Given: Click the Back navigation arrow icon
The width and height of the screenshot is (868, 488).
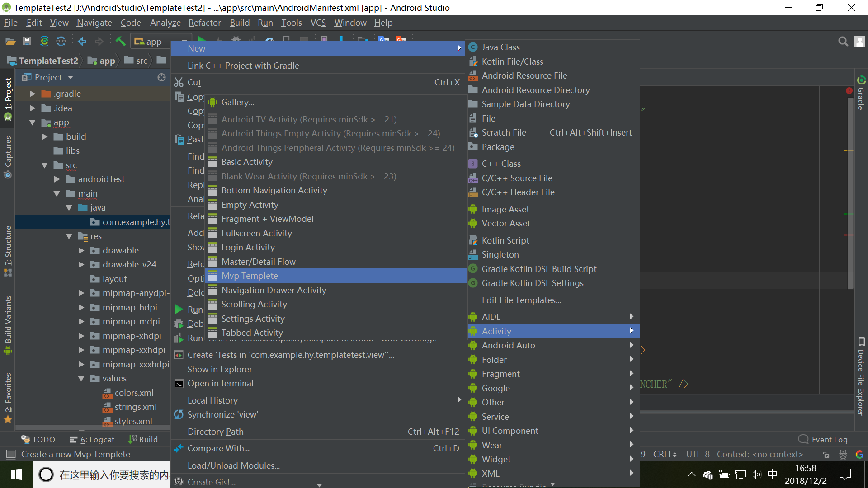Looking at the screenshot, I should (82, 42).
